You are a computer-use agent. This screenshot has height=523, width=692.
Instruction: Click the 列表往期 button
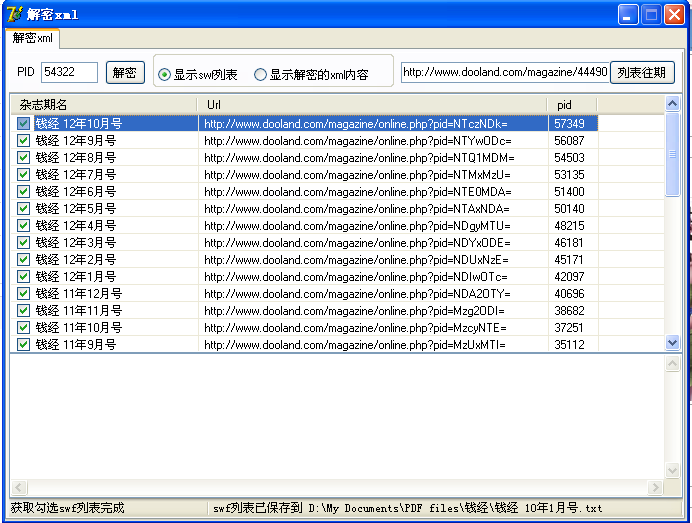[642, 72]
